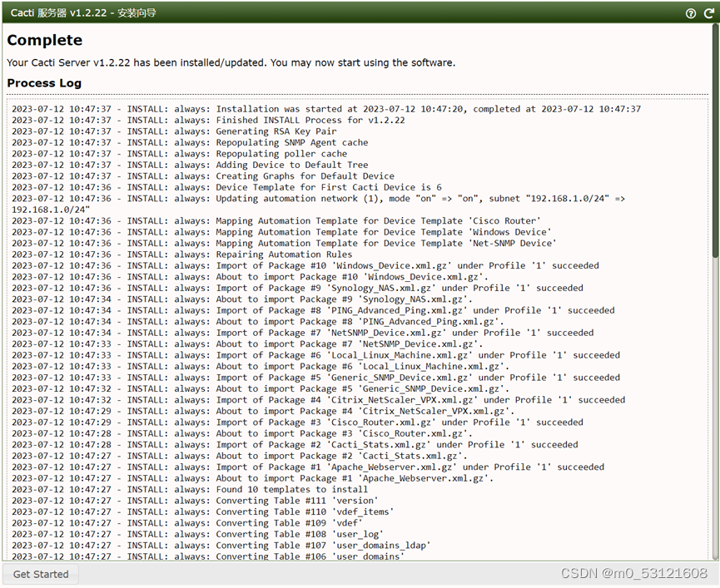Open the installer help via question mark icon

(x=692, y=12)
